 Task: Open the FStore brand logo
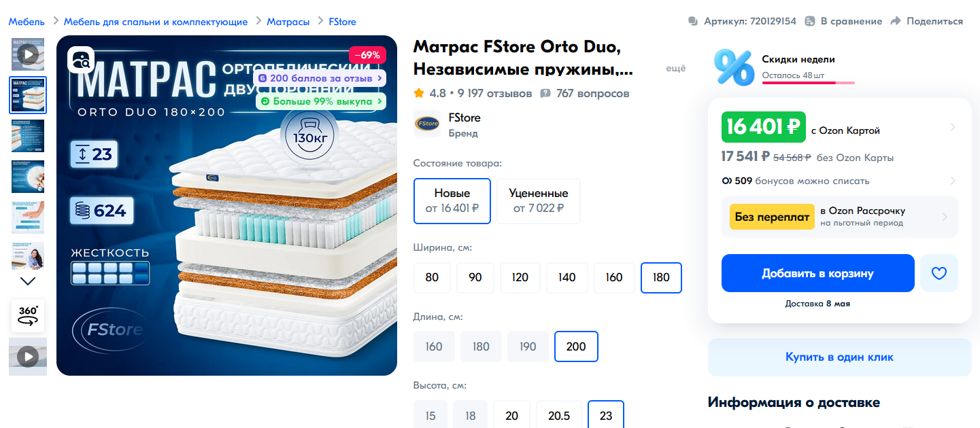tap(427, 124)
